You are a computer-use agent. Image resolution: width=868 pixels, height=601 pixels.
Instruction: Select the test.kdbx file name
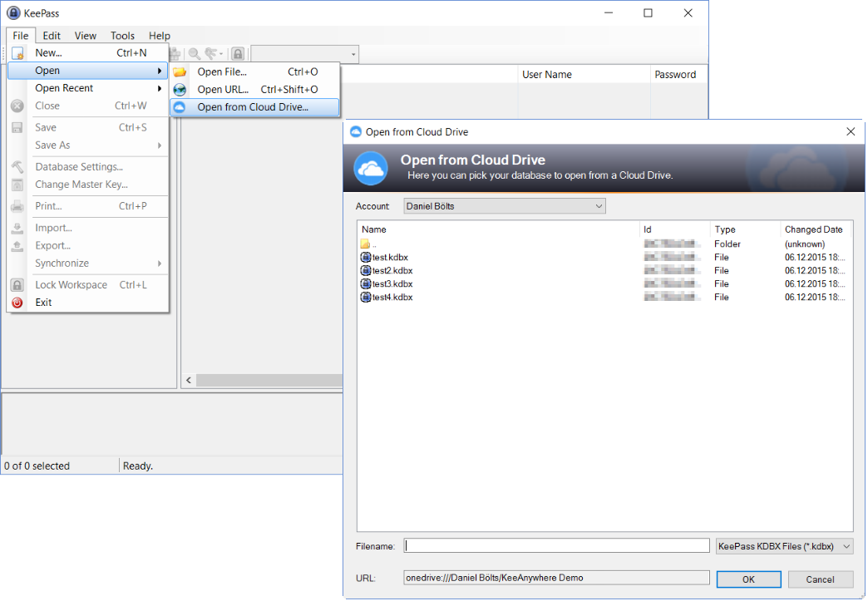click(390, 258)
